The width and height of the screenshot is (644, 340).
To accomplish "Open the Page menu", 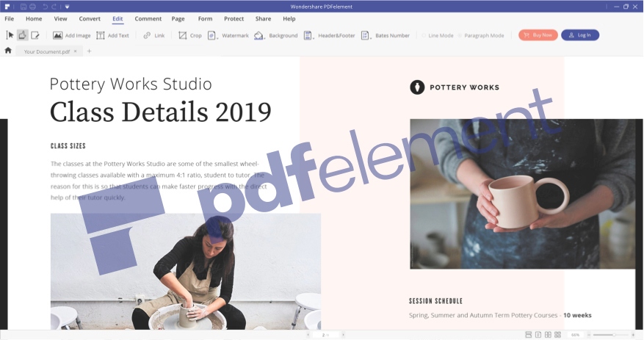I will click(178, 19).
